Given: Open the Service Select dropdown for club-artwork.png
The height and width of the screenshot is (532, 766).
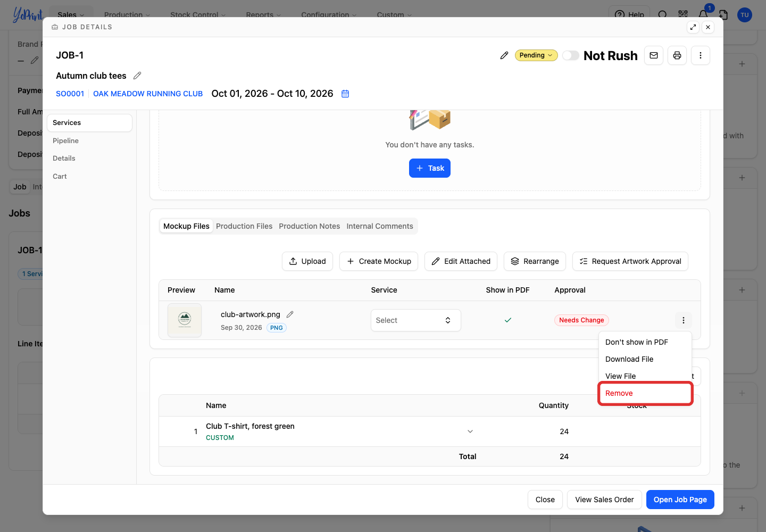Looking at the screenshot, I should [416, 320].
